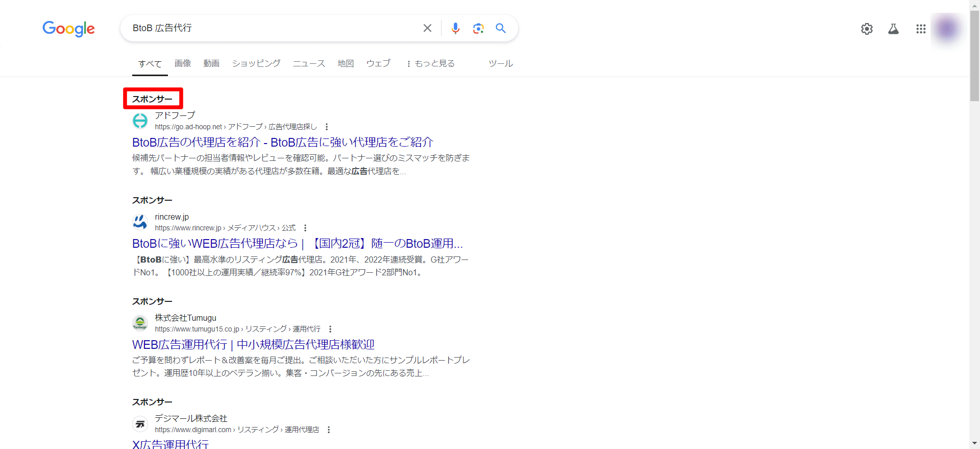This screenshot has height=449, width=980.
Task: Click the scrollbar down arrow
Action: click(975, 444)
